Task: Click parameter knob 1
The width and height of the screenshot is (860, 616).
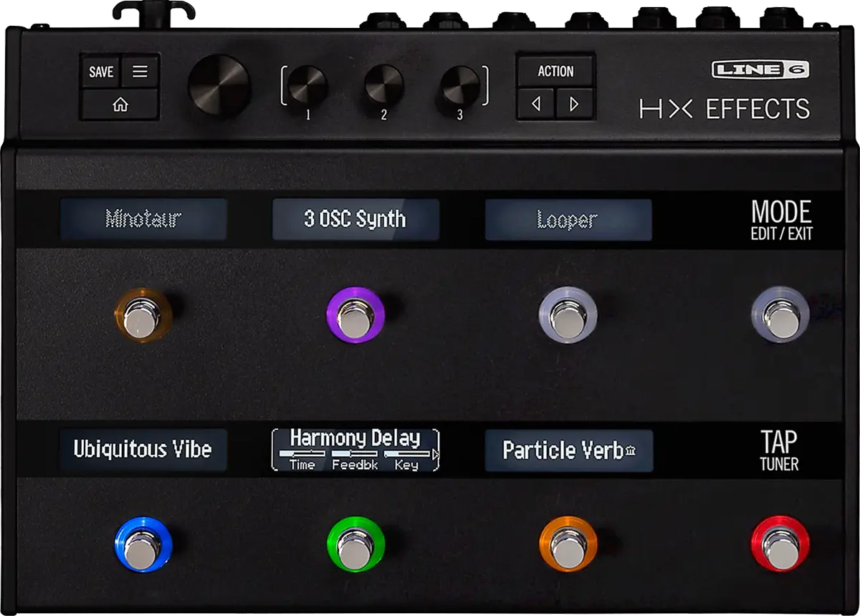Action: coord(307,85)
